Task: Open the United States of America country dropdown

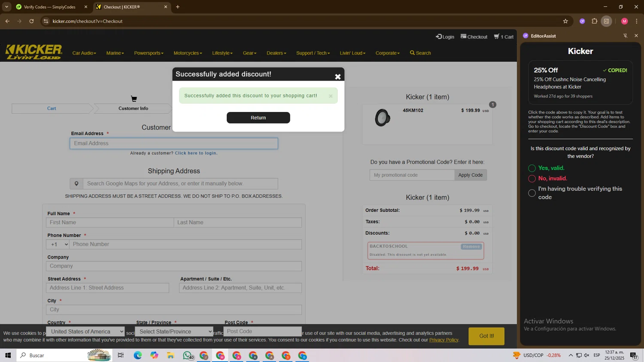Action: [85, 332]
